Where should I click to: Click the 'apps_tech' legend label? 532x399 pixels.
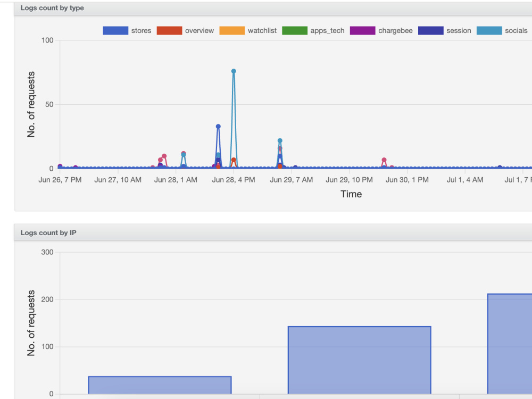pyautogui.click(x=327, y=31)
